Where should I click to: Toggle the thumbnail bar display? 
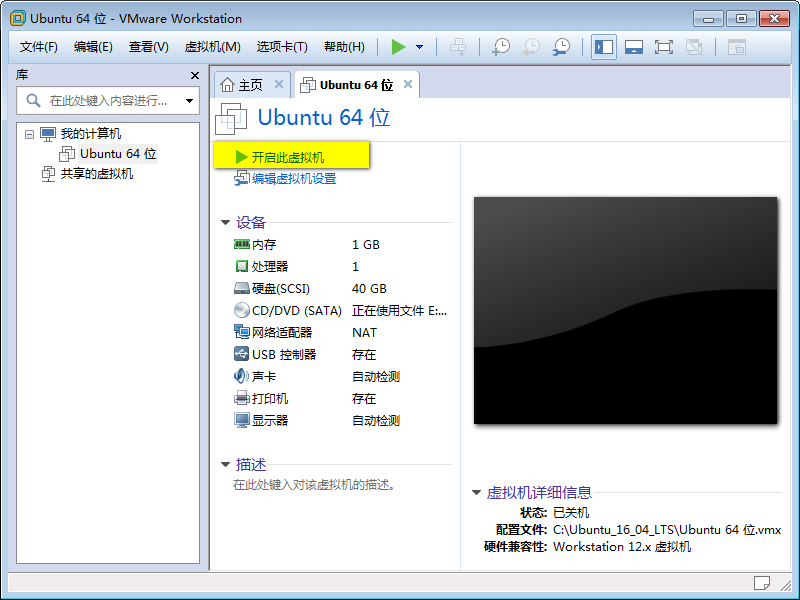coord(633,47)
